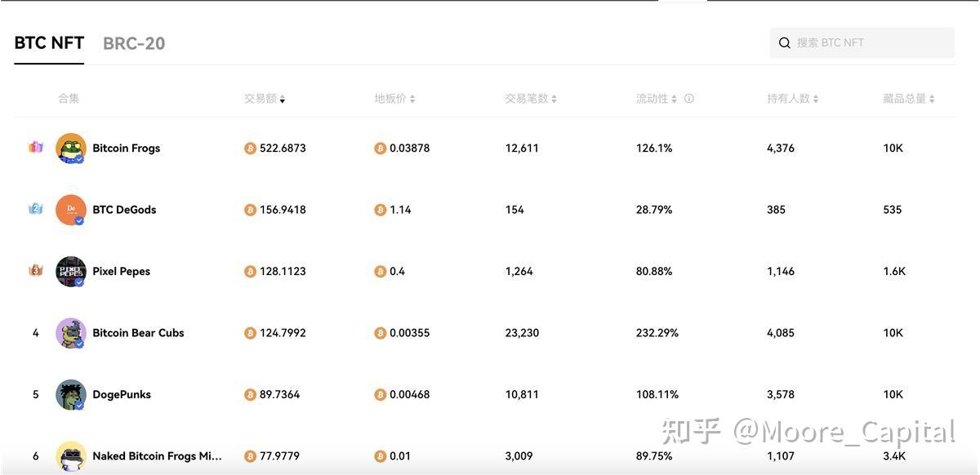Sort by 持有人数 column
Image resolution: width=980 pixels, height=475 pixels.
pyautogui.click(x=792, y=99)
